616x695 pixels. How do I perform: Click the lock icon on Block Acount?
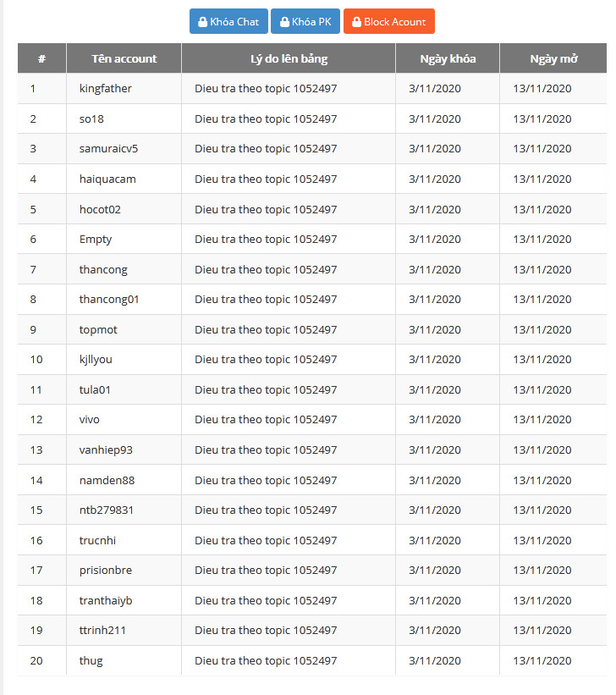357,22
